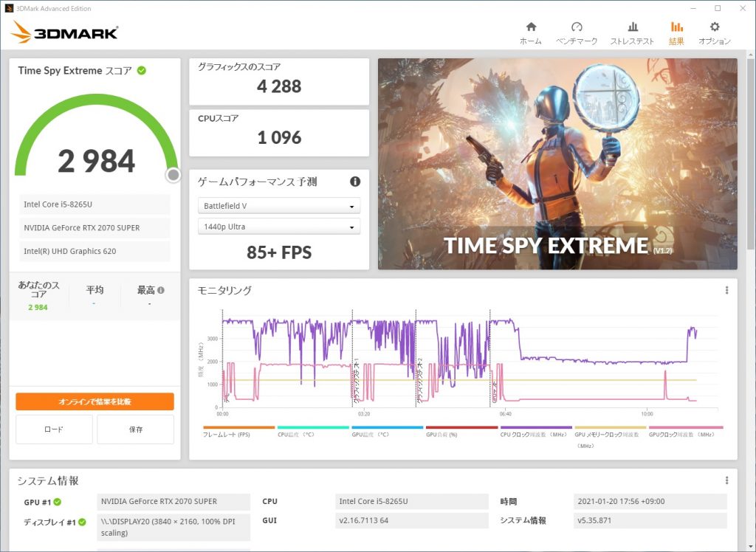Open the ホーム home tab
756x552 pixels.
click(530, 32)
